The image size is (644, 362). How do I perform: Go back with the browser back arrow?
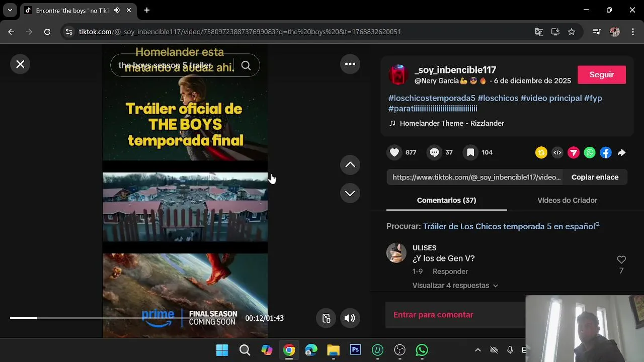[11, 32]
